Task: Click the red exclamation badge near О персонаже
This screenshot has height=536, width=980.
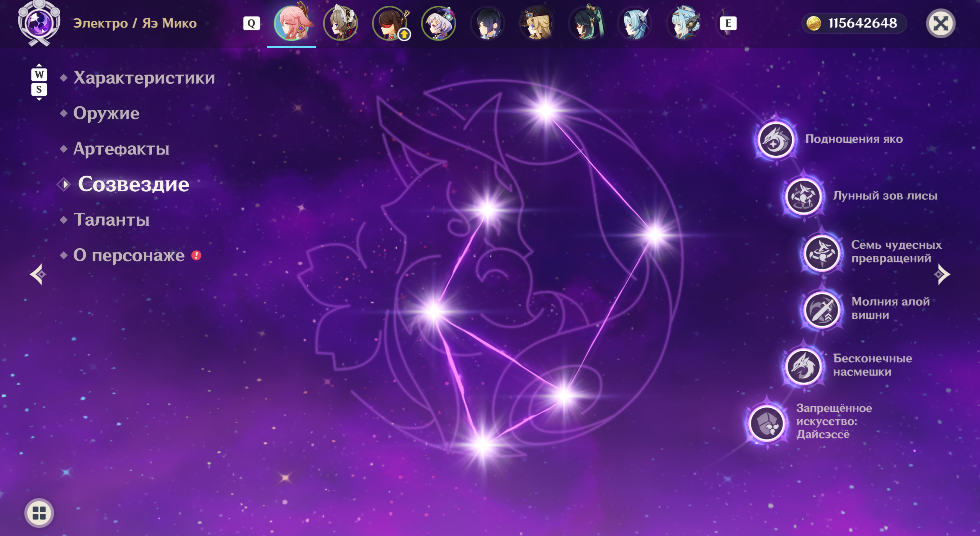Action: pos(196,255)
